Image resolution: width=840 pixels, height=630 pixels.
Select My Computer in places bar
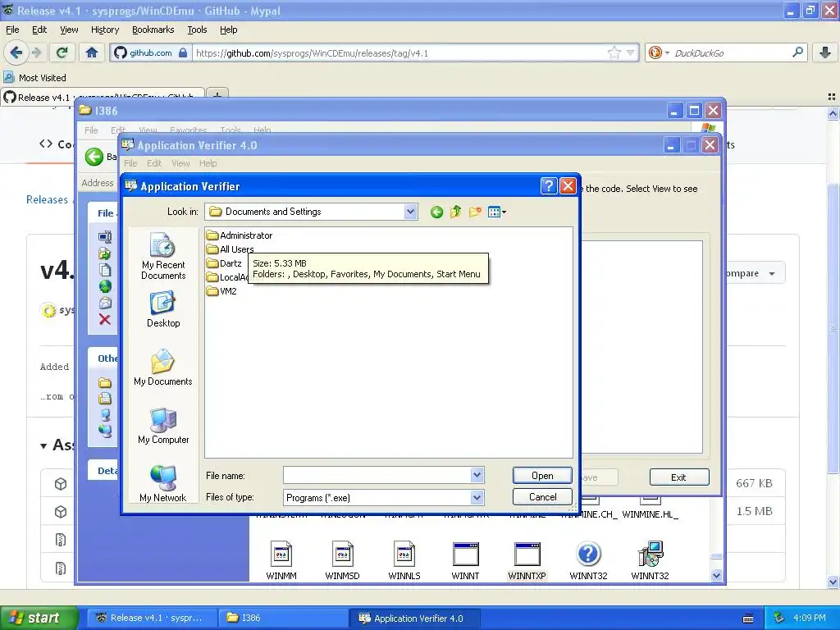[x=163, y=426]
